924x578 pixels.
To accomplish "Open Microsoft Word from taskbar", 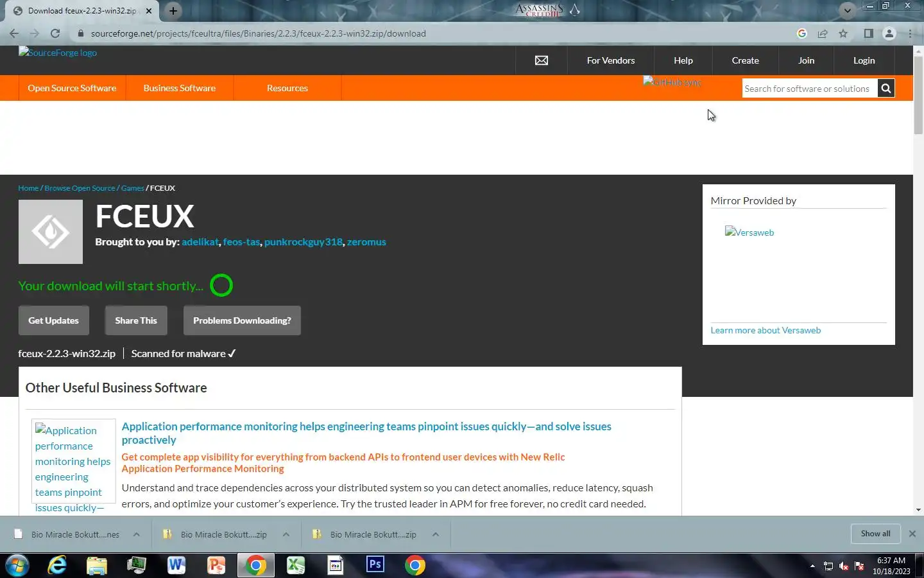I will 176,566.
